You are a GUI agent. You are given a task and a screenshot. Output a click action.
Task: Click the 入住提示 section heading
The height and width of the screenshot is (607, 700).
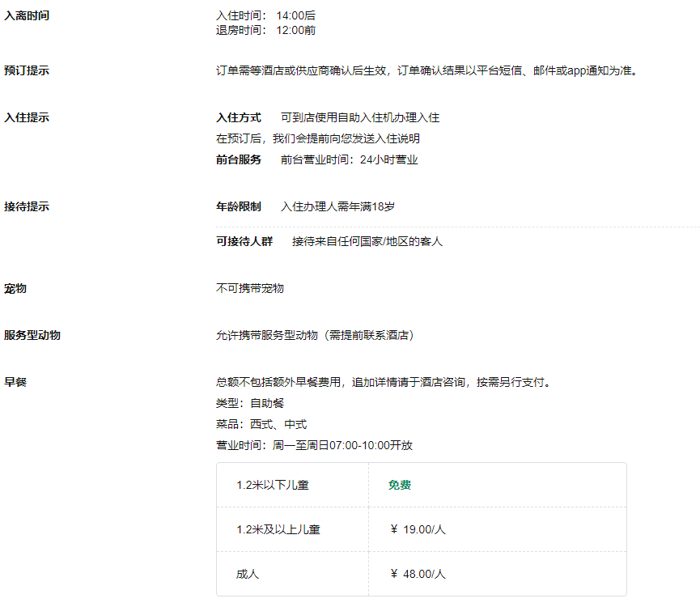click(27, 117)
